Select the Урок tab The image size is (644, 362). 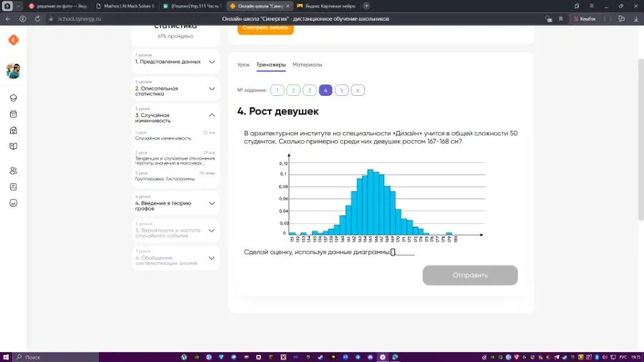(243, 65)
